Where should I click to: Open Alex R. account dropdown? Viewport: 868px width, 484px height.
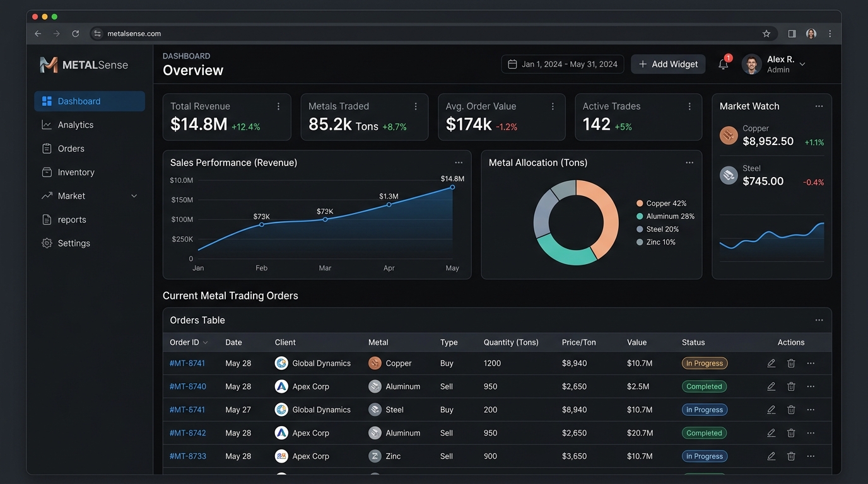(802, 64)
